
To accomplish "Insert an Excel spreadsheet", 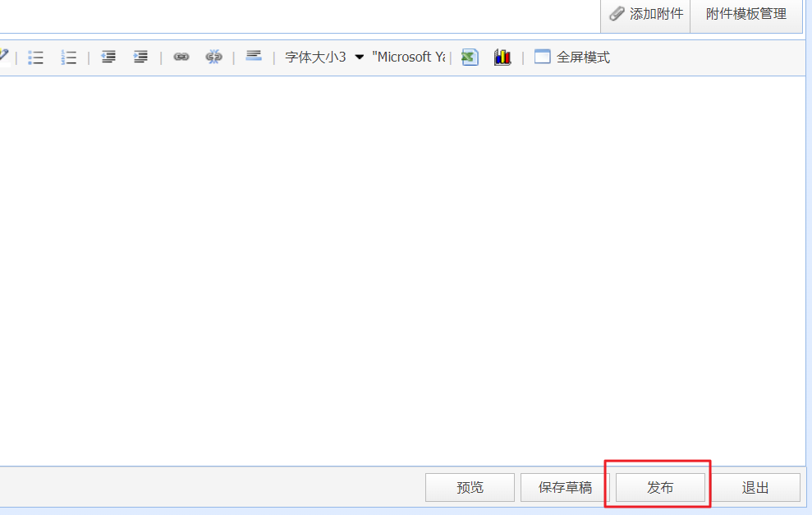I will tap(470, 57).
